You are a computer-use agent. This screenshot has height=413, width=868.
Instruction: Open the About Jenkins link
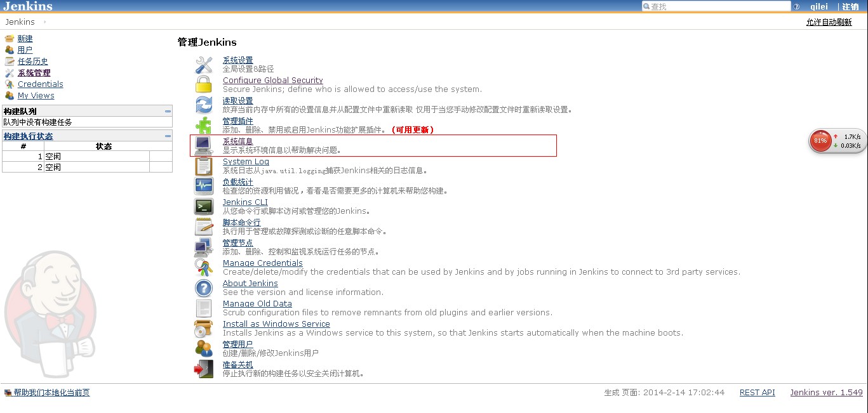click(x=251, y=284)
